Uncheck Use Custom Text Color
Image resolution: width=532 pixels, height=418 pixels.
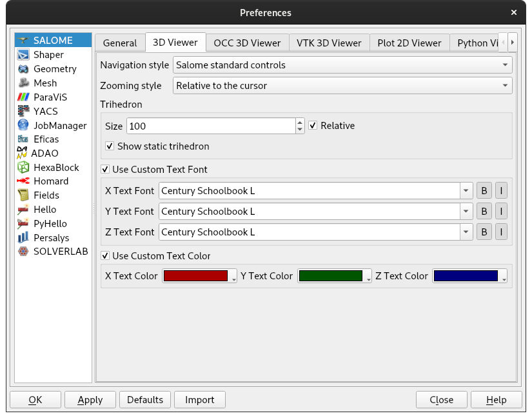[105, 256]
